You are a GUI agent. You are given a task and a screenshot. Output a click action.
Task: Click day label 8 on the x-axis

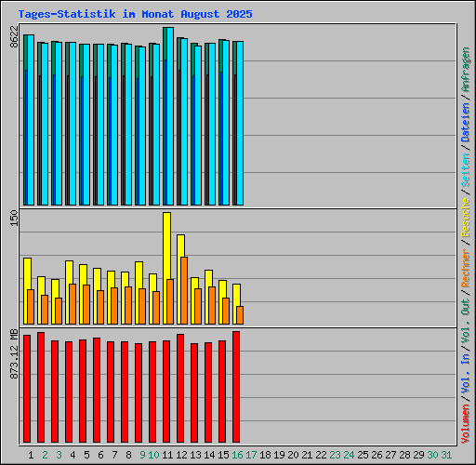point(128,455)
